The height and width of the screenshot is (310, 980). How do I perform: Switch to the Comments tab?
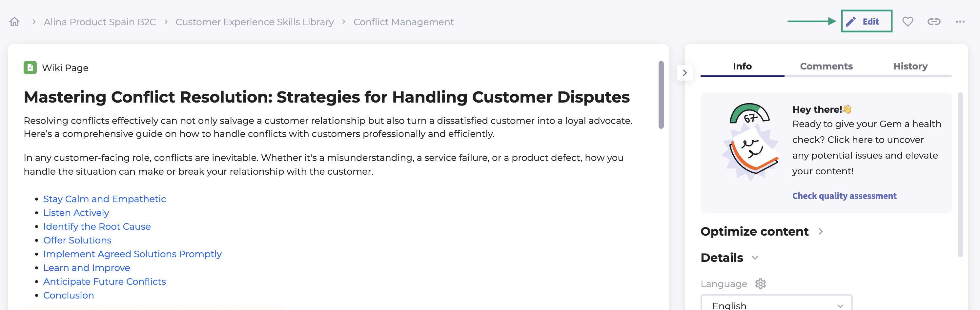826,67
